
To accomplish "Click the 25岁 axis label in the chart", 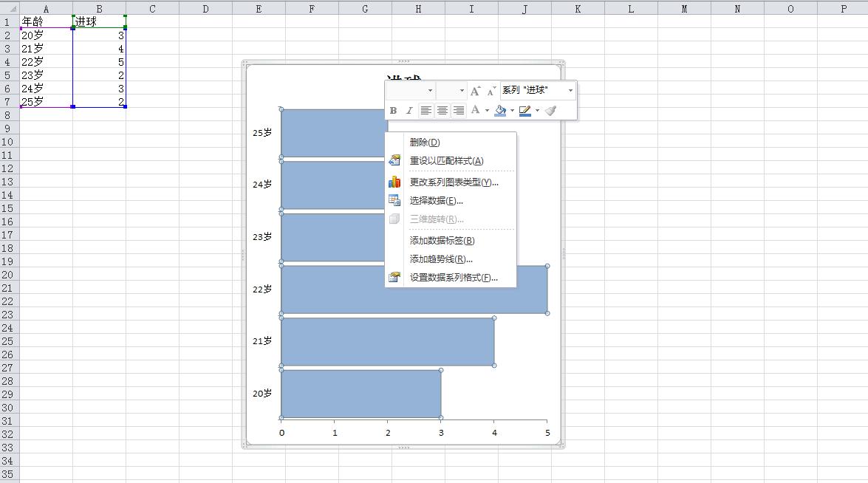I will pyautogui.click(x=262, y=133).
